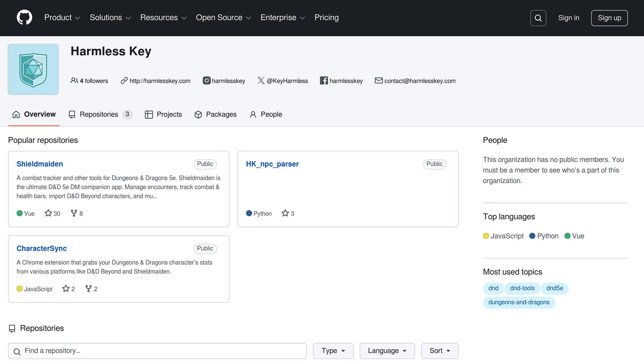Expand the Sort dropdown
Viewport: 644px width, 362px height.
coord(440,351)
